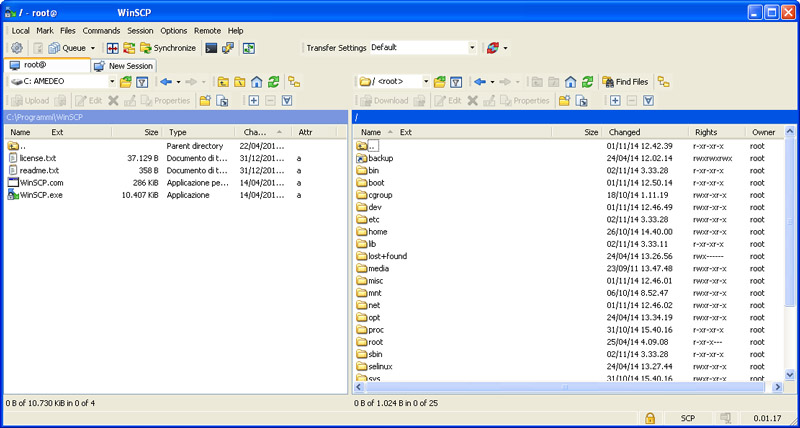
Task: Go back in remote panel history
Action: 480,82
